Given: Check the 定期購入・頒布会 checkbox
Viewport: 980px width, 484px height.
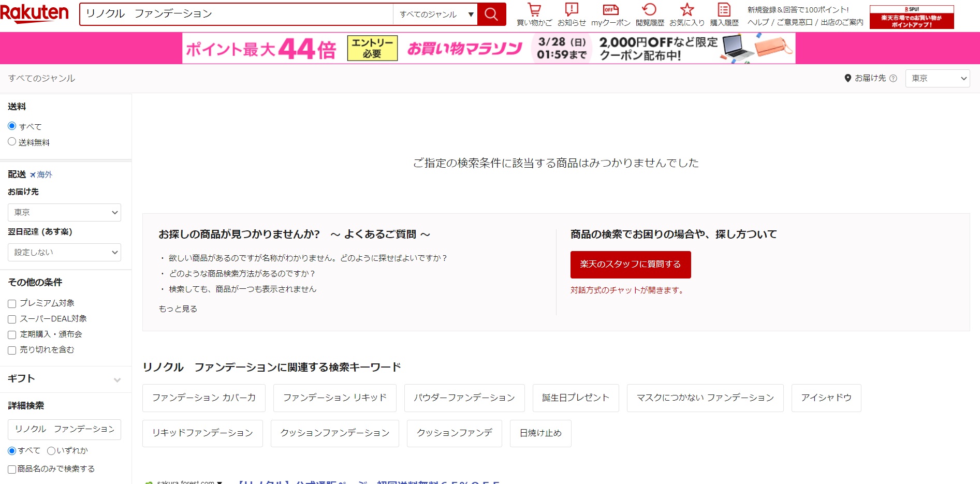Looking at the screenshot, I should point(12,335).
